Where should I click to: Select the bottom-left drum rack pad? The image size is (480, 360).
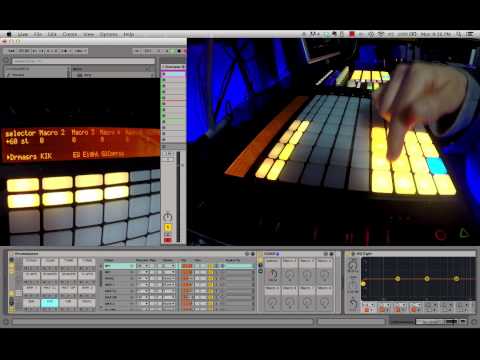coord(32,303)
